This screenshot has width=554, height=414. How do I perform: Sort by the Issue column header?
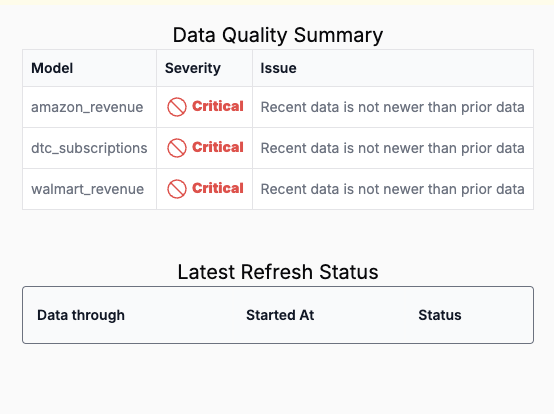[278, 68]
